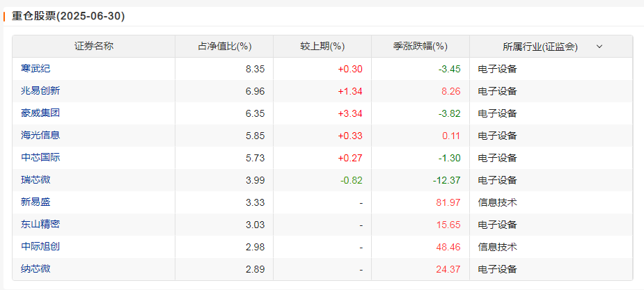
Task: Click 信息技术 industry in 中际旭创 row
Action: tap(497, 247)
